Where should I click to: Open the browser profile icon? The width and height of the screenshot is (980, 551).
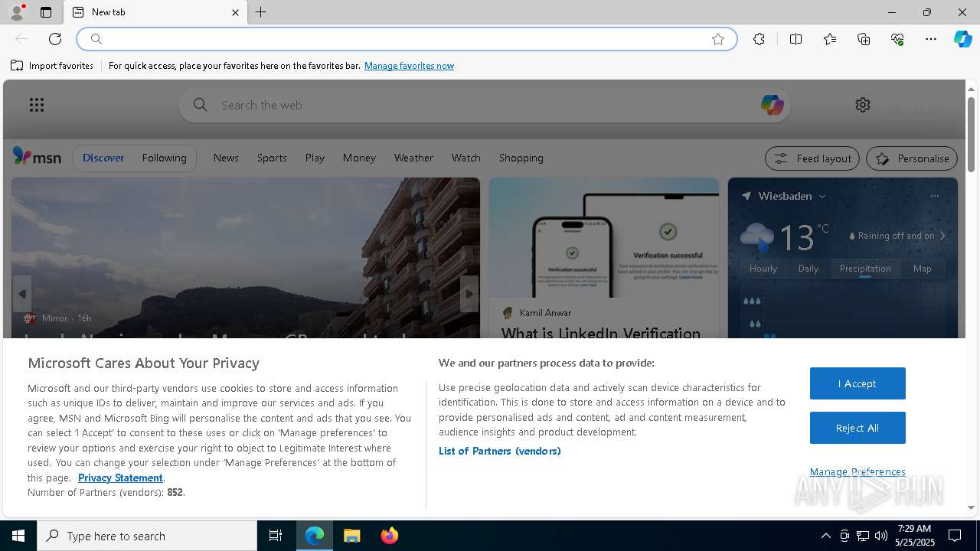point(16,12)
